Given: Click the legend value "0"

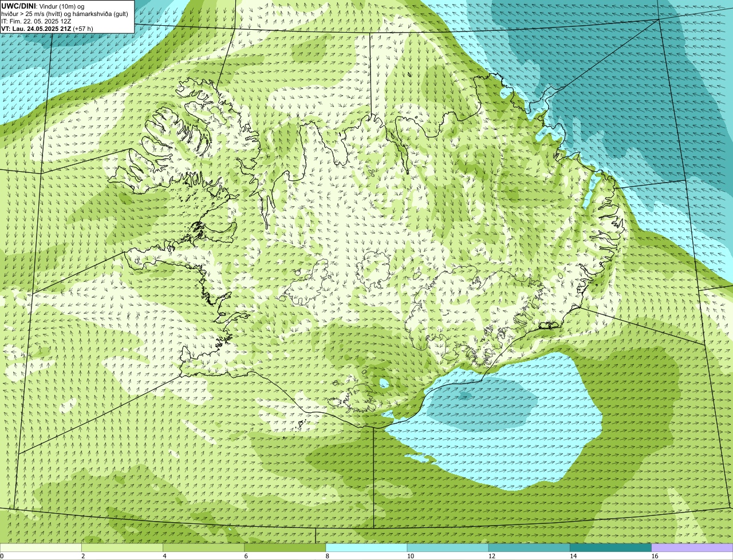Looking at the screenshot, I should click(x=2, y=556).
